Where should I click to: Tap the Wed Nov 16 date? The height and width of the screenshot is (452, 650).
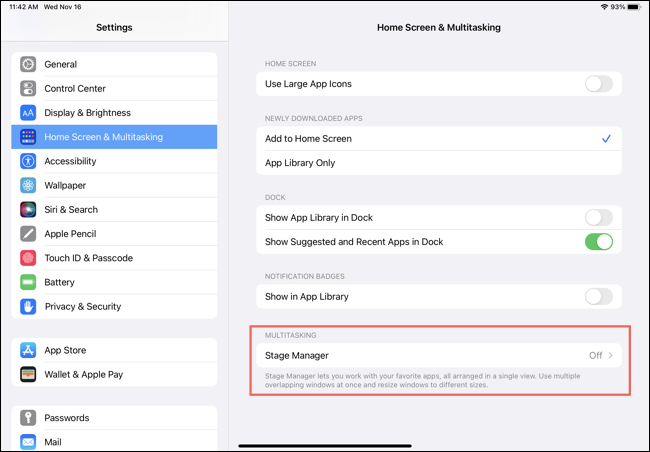click(63, 7)
